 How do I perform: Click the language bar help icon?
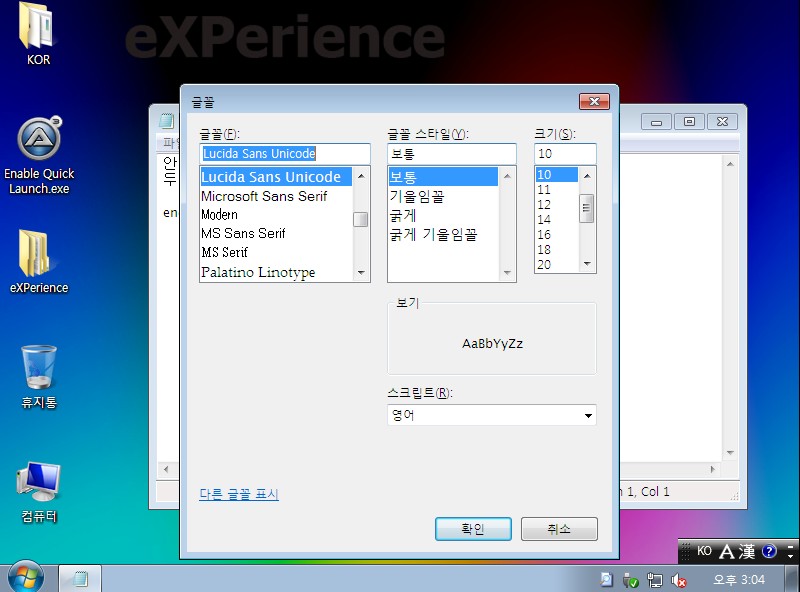point(769,551)
